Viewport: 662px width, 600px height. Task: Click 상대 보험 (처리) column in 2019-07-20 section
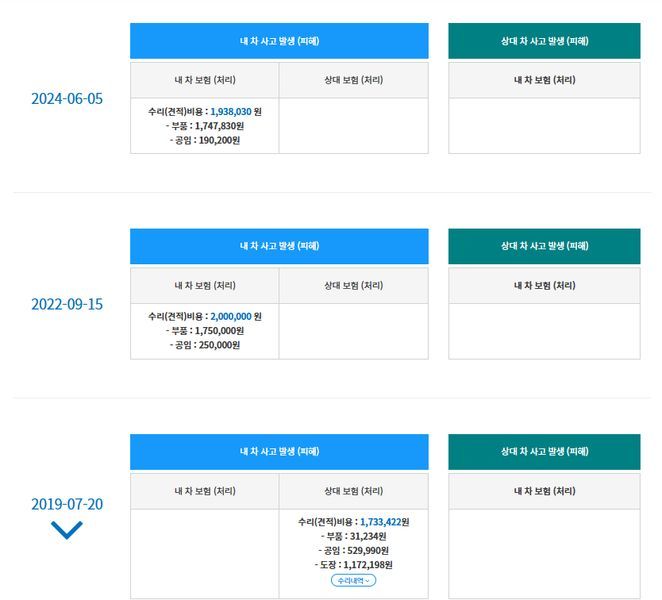(x=353, y=491)
